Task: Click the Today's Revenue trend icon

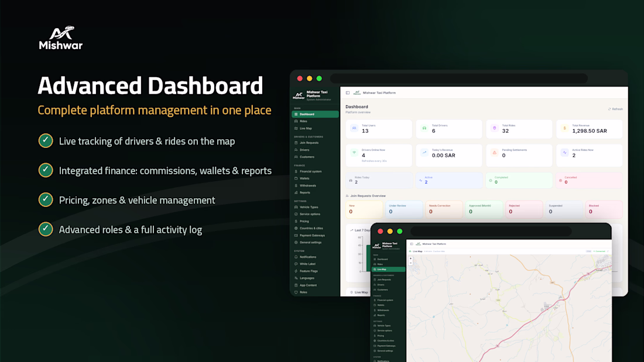Action: pyautogui.click(x=424, y=153)
